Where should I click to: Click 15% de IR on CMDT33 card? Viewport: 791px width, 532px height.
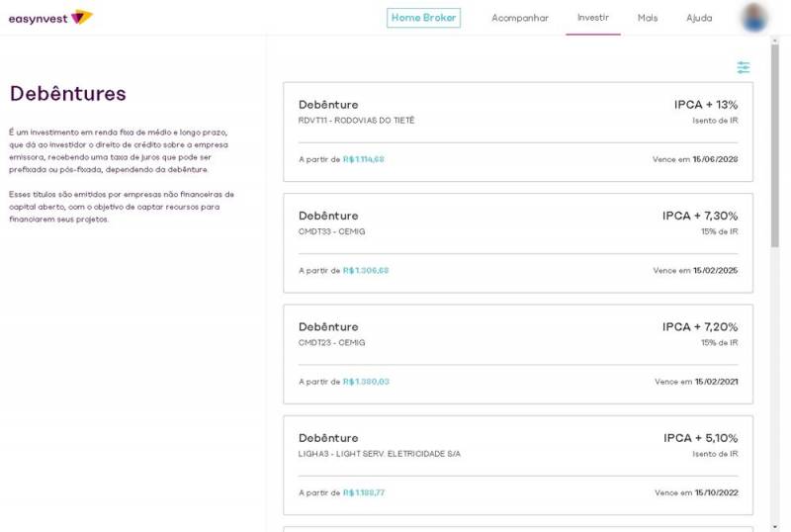point(719,231)
